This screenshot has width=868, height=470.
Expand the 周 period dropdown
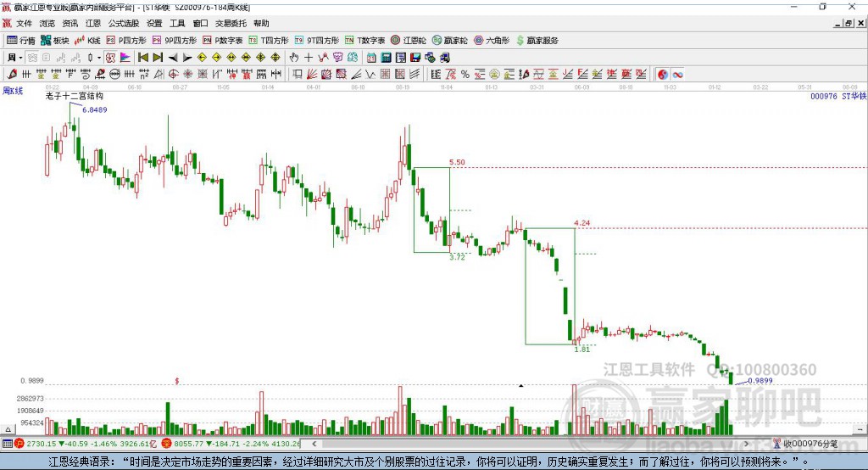(20, 58)
